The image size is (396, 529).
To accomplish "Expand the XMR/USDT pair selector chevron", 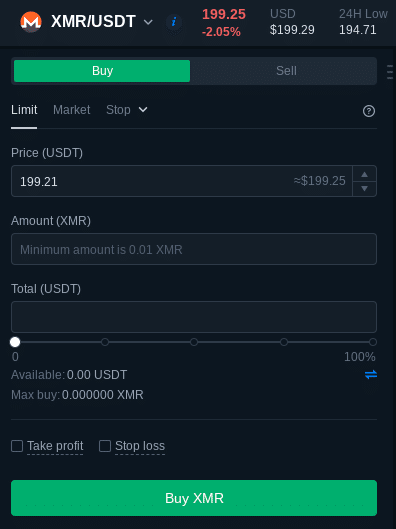I will [148, 22].
